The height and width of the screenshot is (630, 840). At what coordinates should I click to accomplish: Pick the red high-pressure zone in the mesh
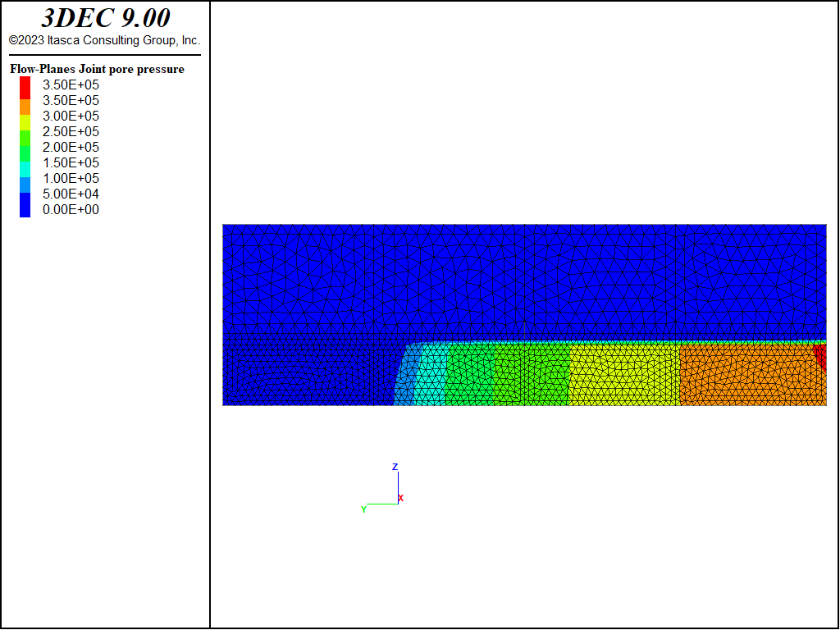coord(820,354)
